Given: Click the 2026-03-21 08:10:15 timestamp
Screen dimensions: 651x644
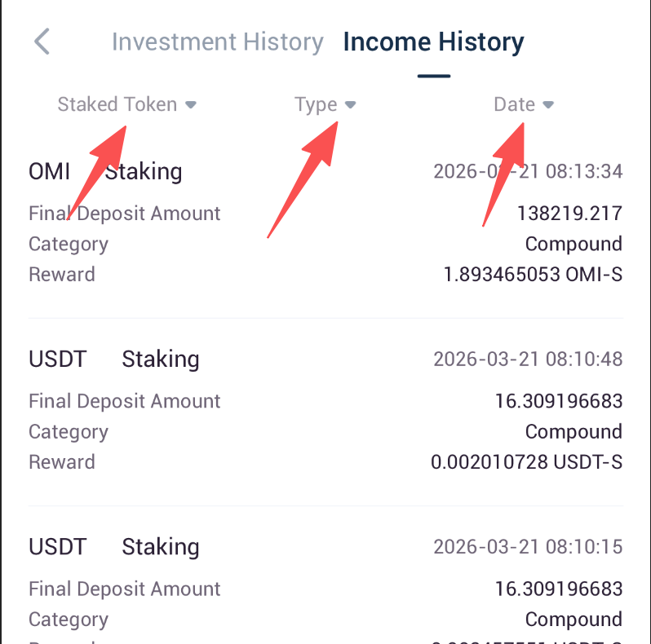Looking at the screenshot, I should pyautogui.click(x=528, y=546).
